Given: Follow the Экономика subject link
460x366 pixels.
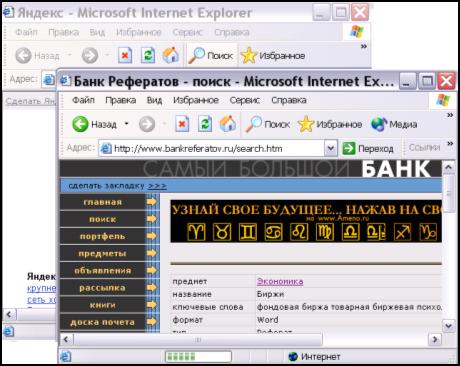Looking at the screenshot, I should click(280, 281).
